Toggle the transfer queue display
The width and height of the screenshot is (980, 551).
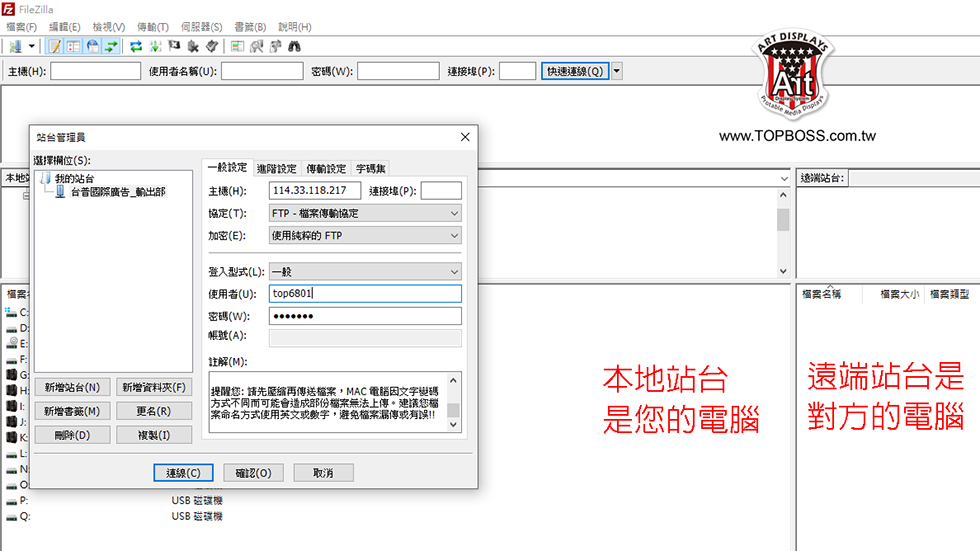click(x=111, y=46)
